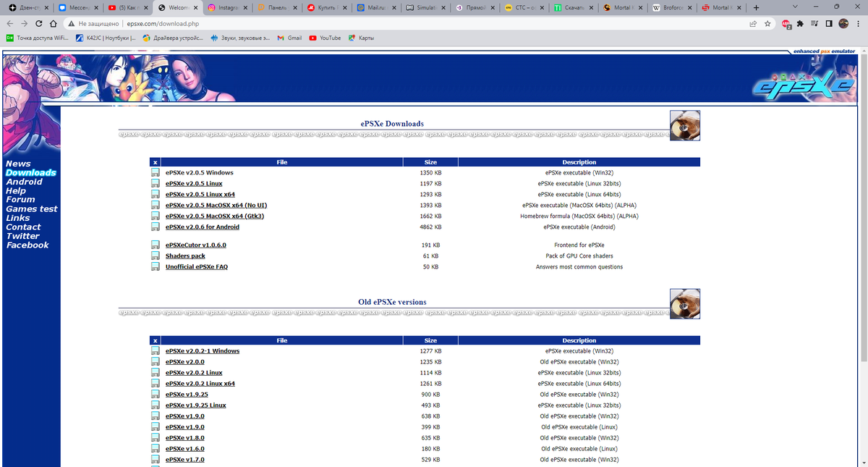868x467 pixels.
Task: Go to the browser home page icon
Action: tap(54, 23)
